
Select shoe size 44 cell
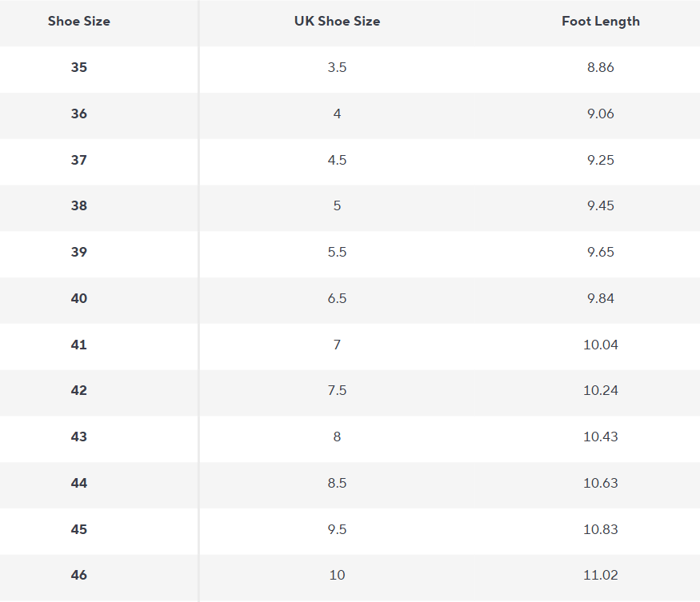tap(79, 484)
